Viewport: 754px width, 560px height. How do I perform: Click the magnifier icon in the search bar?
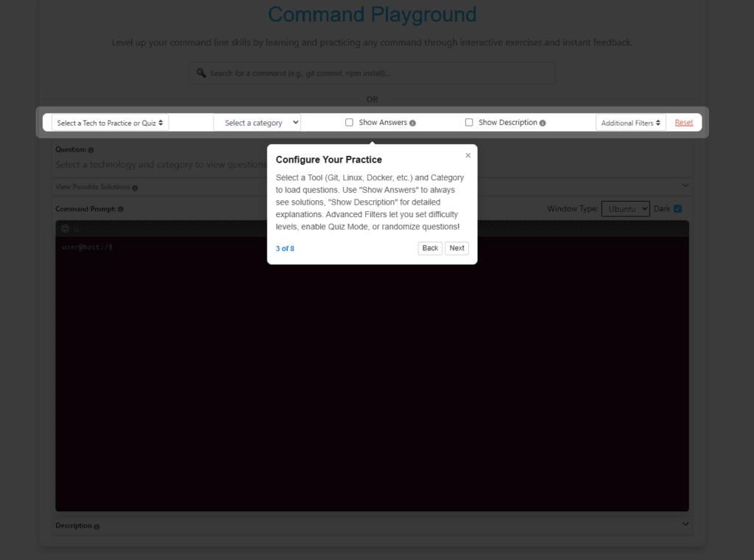pos(201,73)
